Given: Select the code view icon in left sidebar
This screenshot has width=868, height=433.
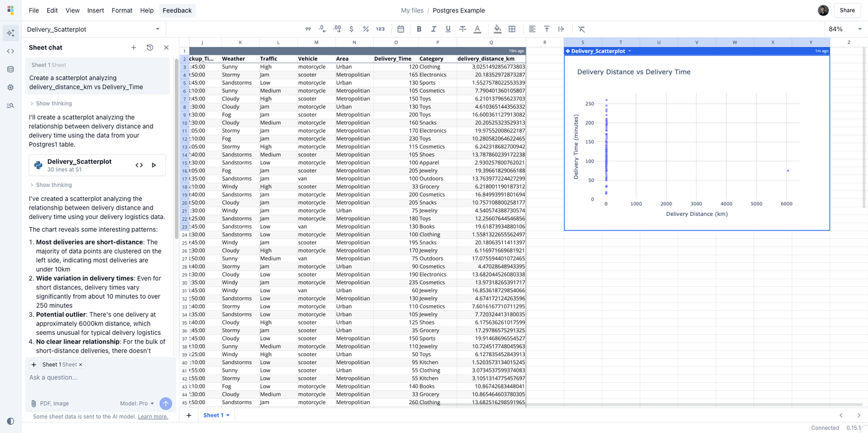Looking at the screenshot, I should [x=10, y=50].
